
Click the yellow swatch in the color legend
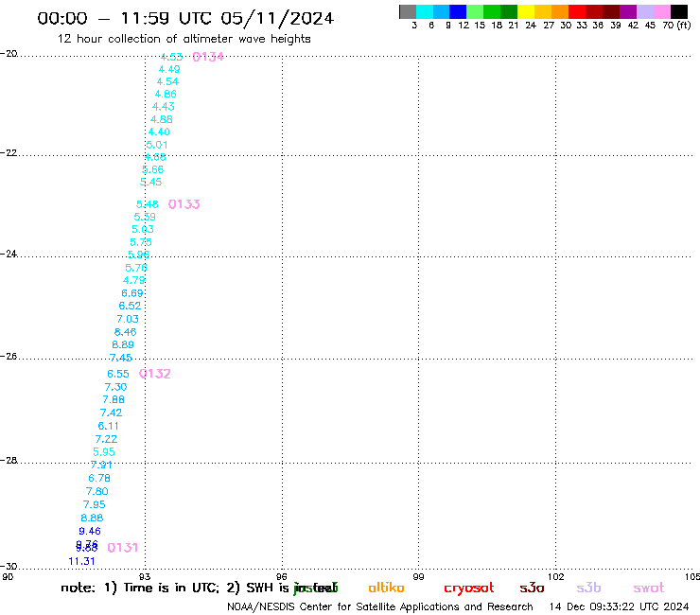coord(526,11)
